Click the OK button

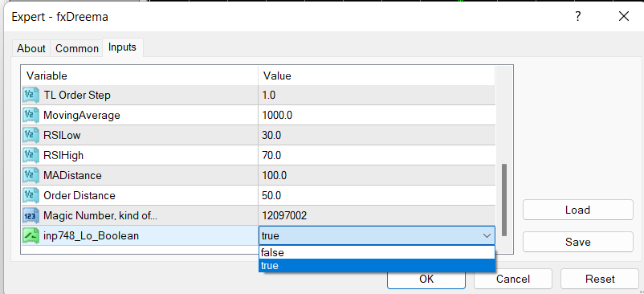(x=426, y=280)
